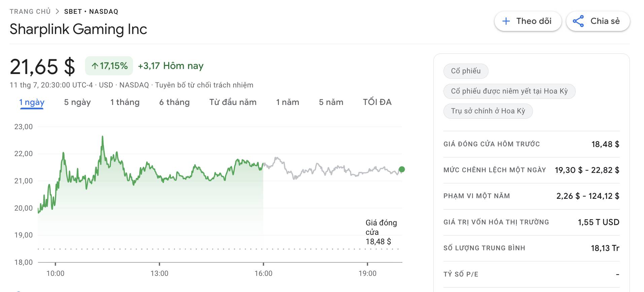Viewport: 644px width, 292px height.
Task: Click the SỐ LƯỢNG TRUNG BÌNH label
Action: (484, 248)
